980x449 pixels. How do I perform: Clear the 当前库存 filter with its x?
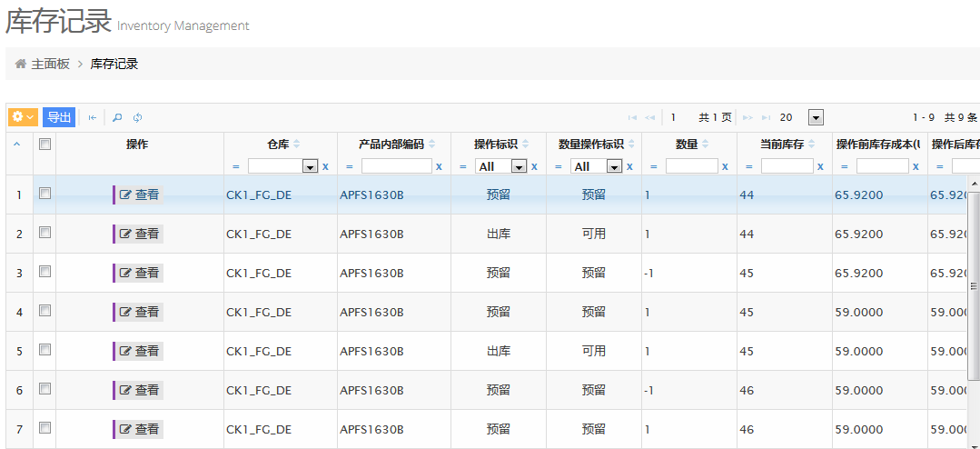820,166
